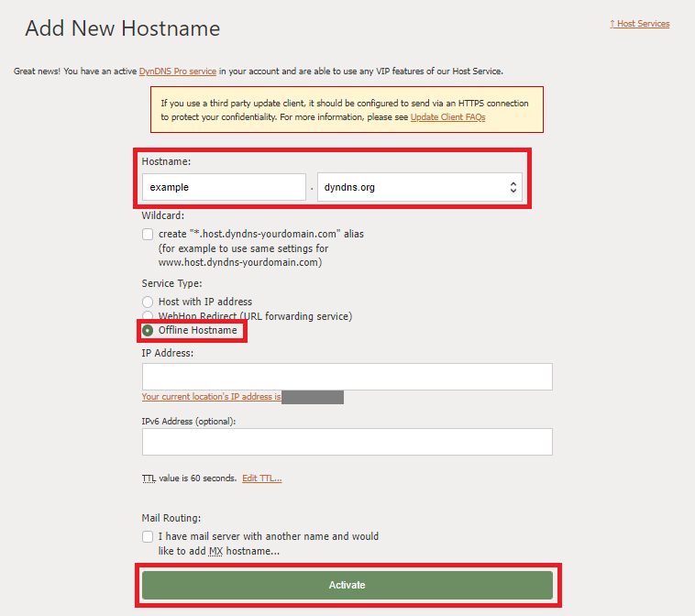Click the 'IPv6 Address (optional)' field label
The width and height of the screenshot is (695, 616).
[189, 421]
